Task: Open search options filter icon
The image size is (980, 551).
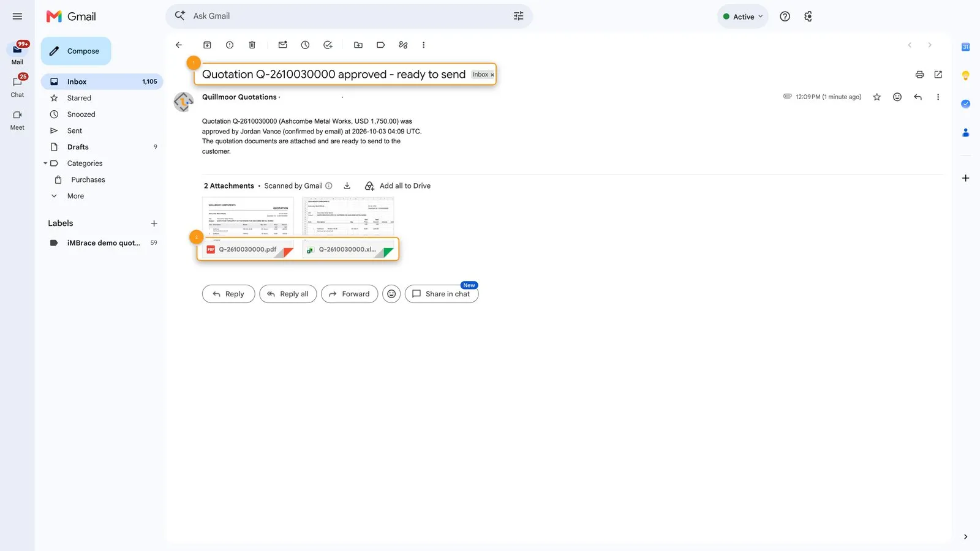Action: pyautogui.click(x=518, y=16)
